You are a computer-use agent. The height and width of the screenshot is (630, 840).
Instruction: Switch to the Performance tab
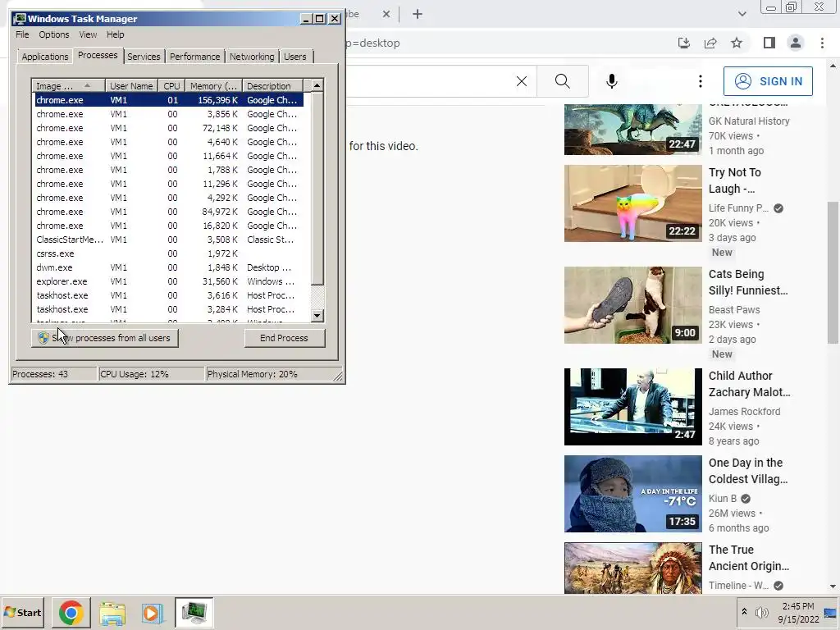tap(194, 57)
